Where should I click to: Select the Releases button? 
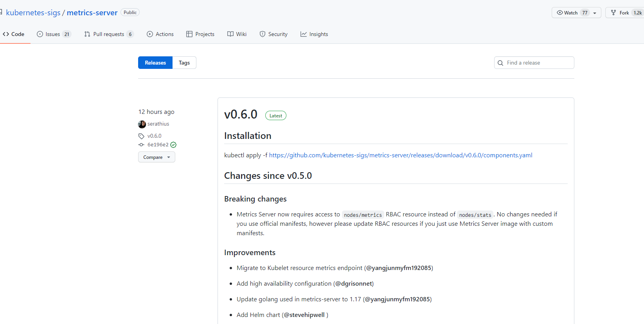(x=155, y=63)
